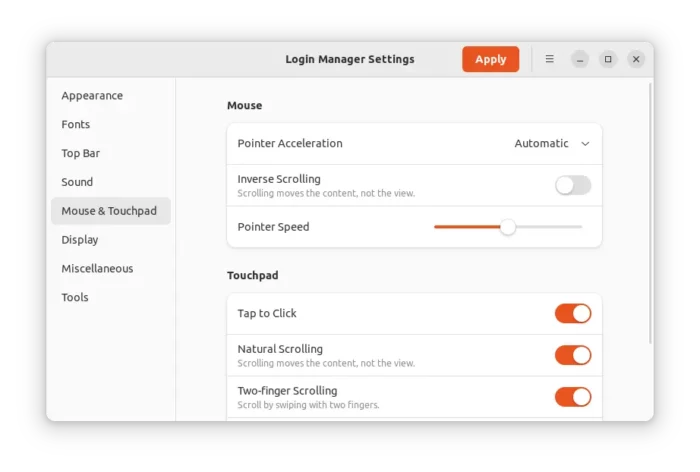Open Miscellaneous section
The image size is (700, 472).
[x=111, y=268]
